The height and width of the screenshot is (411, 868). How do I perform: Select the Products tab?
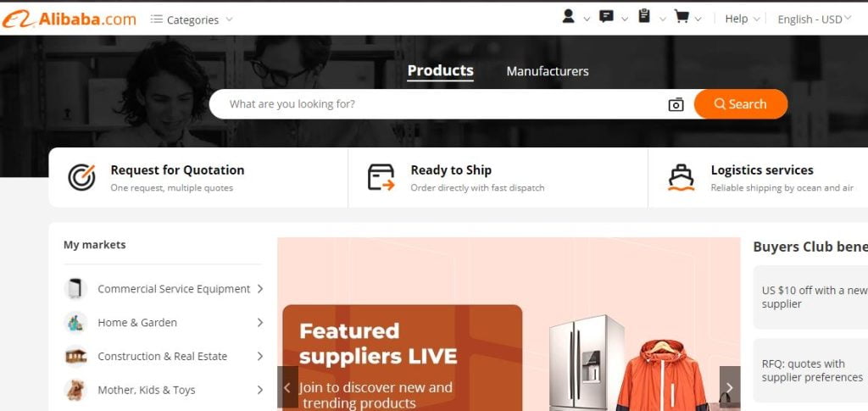tap(440, 71)
